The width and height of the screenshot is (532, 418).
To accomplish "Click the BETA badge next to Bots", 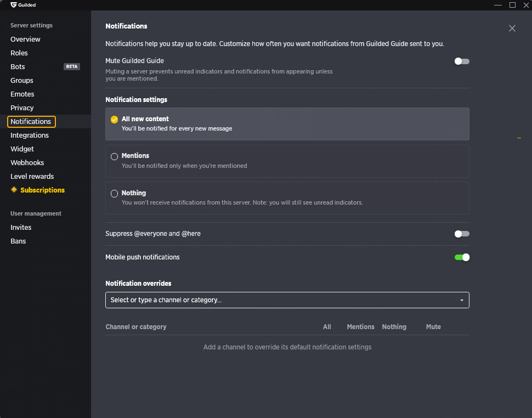I will point(72,66).
